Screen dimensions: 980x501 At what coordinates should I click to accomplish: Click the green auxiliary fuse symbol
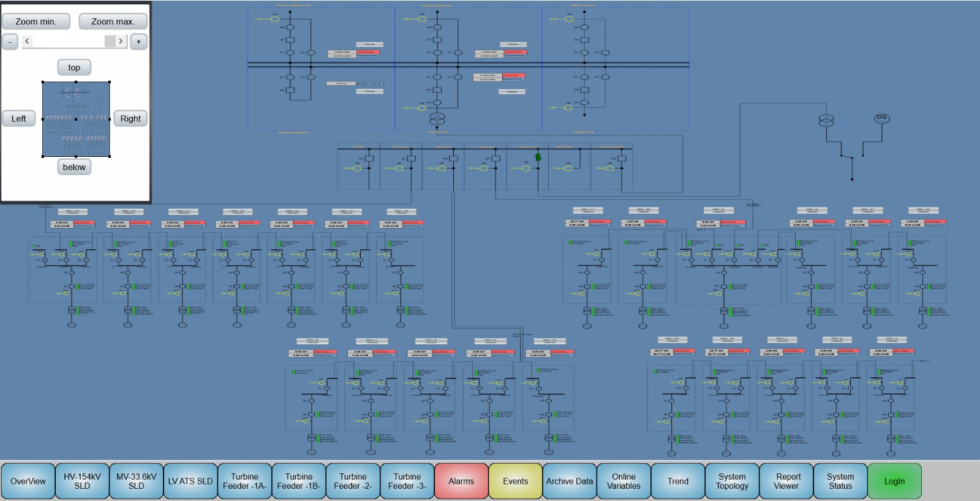tap(538, 157)
